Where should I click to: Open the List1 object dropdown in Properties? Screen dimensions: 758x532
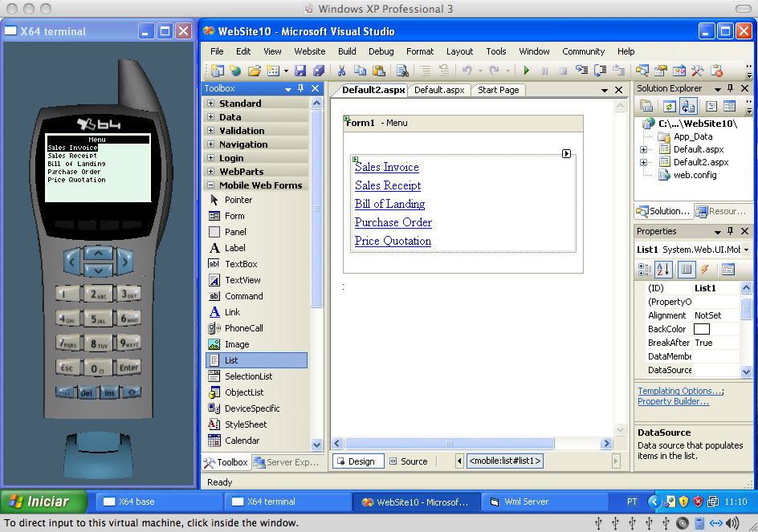pyautogui.click(x=747, y=250)
